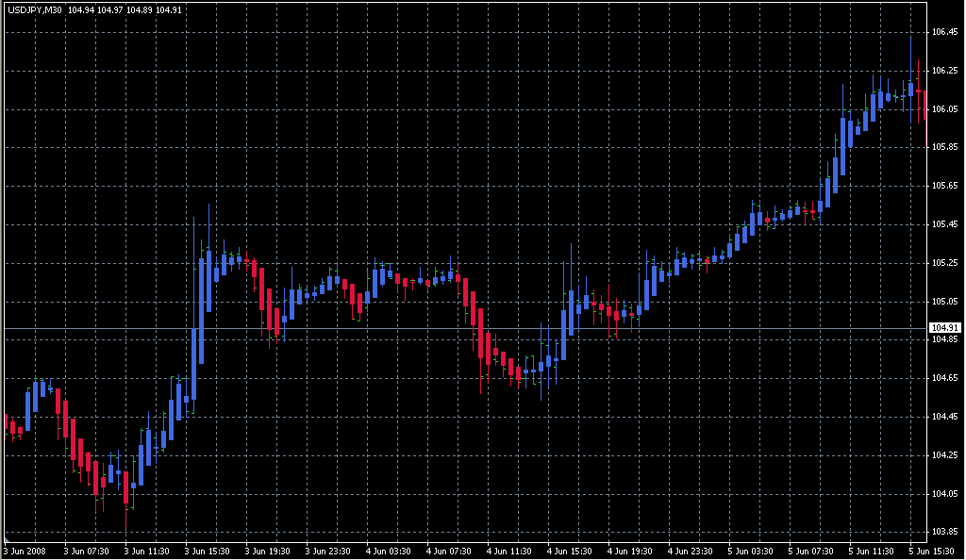Click the 105.85 price axis label
The image size is (966, 560).
(944, 147)
